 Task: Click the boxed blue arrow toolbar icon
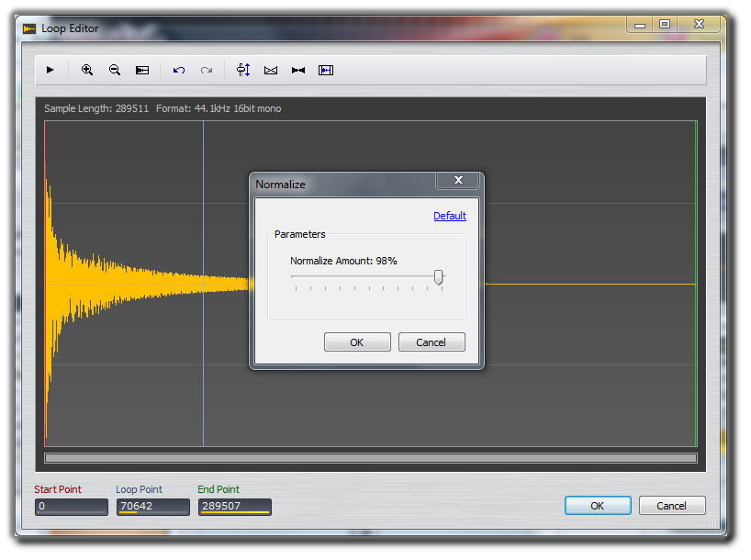326,71
